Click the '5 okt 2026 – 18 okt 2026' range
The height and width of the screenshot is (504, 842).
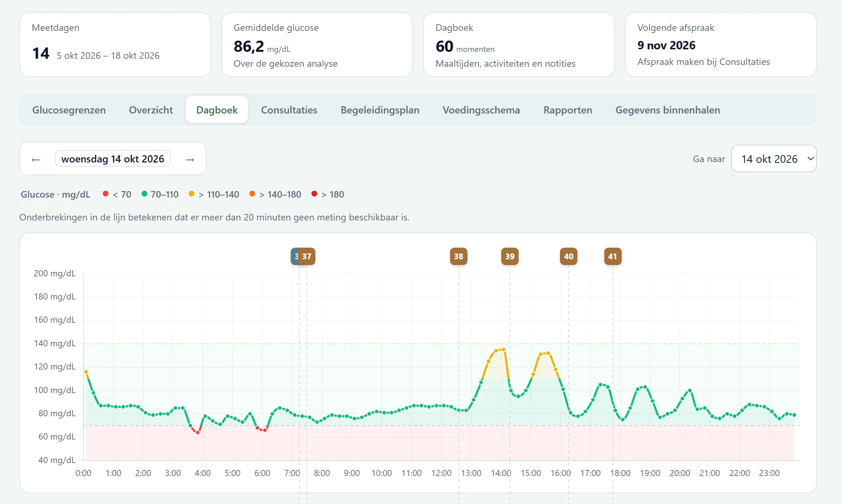pyautogui.click(x=108, y=55)
